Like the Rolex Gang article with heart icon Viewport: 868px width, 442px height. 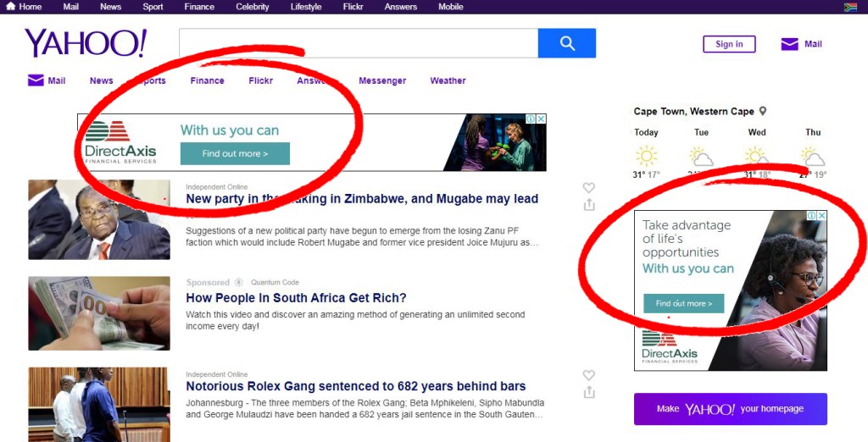pos(589,375)
